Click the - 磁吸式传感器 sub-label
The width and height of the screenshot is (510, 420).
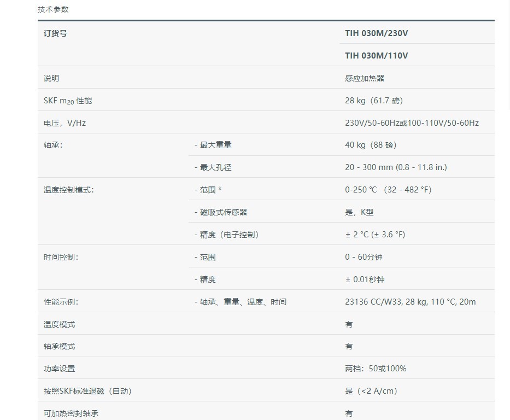pyautogui.click(x=221, y=212)
